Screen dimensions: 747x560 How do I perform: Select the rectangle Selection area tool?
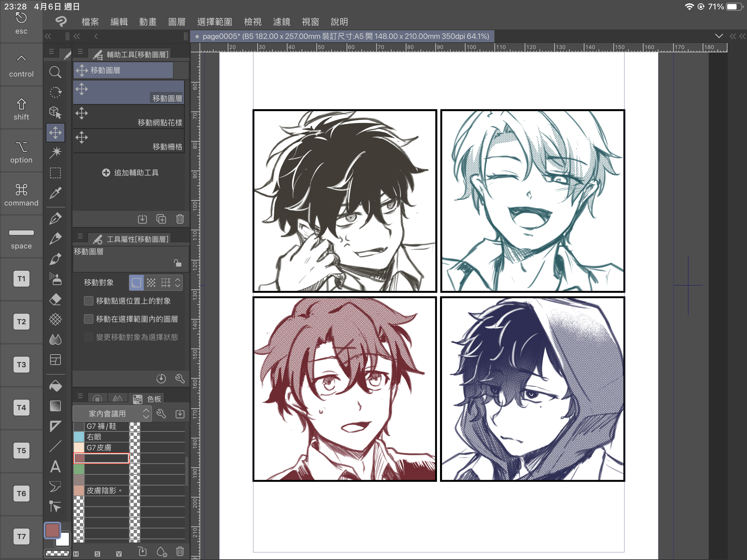pyautogui.click(x=55, y=173)
